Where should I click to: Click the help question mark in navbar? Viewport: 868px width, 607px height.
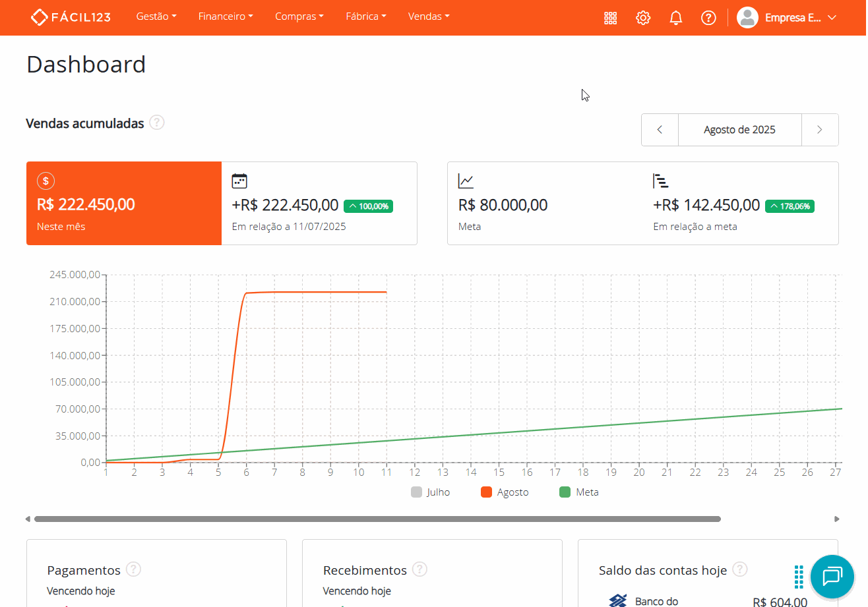(708, 18)
